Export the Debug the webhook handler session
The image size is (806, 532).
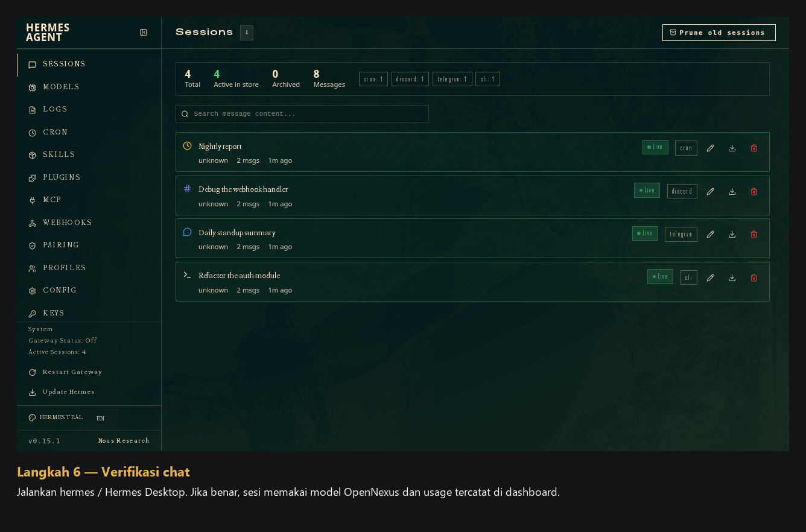732,192
